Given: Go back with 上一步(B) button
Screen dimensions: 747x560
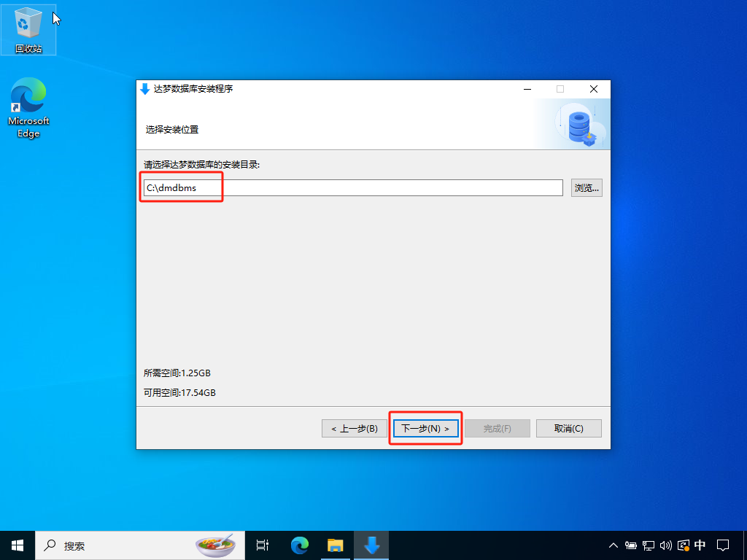Looking at the screenshot, I should click(x=354, y=429).
